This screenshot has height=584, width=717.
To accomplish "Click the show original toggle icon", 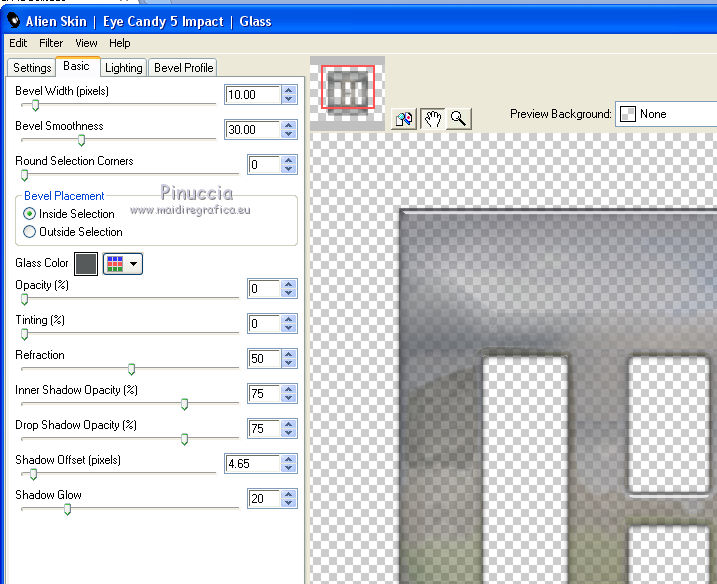I will 404,119.
